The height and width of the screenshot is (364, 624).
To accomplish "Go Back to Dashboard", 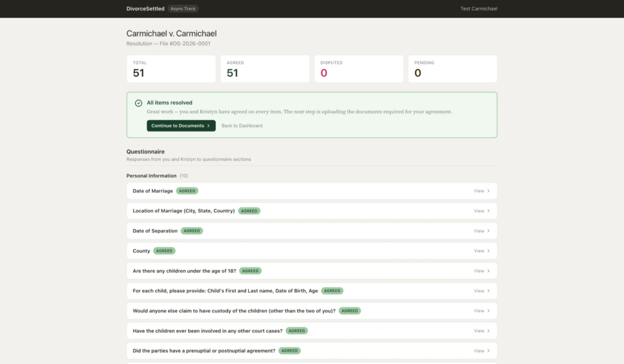I will tap(242, 125).
